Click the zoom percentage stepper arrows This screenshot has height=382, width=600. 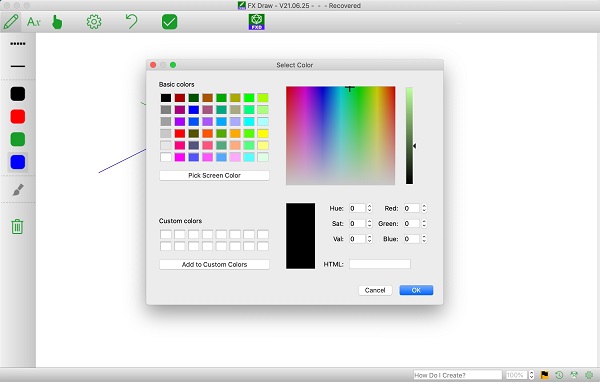(531, 375)
